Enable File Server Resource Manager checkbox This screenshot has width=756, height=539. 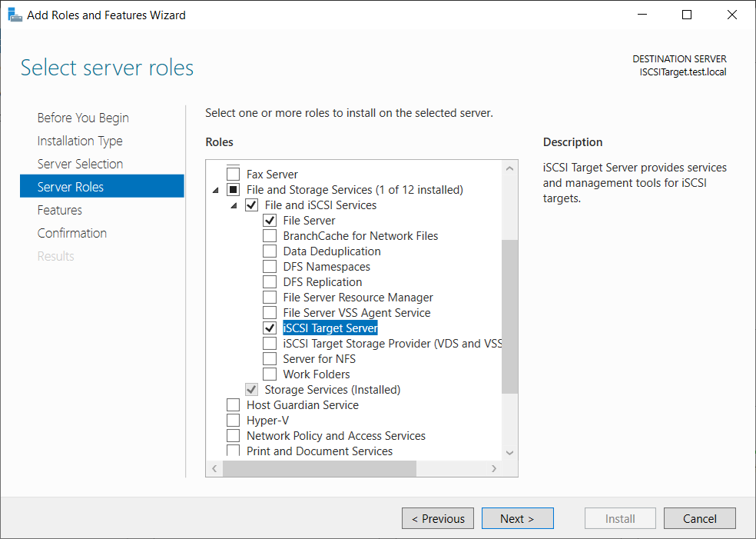click(x=270, y=298)
